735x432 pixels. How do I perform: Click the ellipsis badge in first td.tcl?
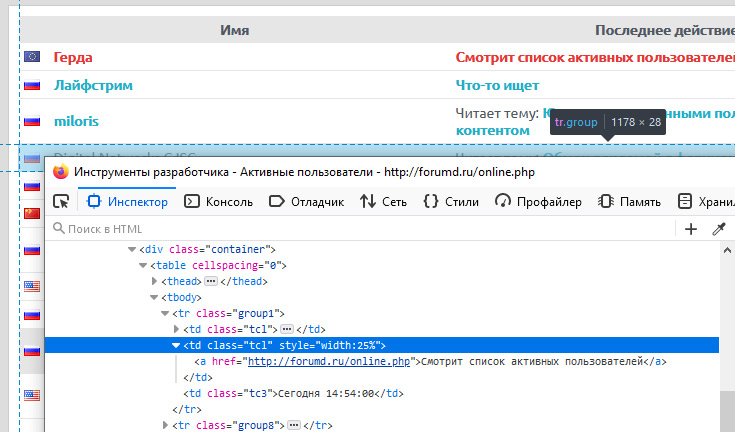tap(287, 329)
